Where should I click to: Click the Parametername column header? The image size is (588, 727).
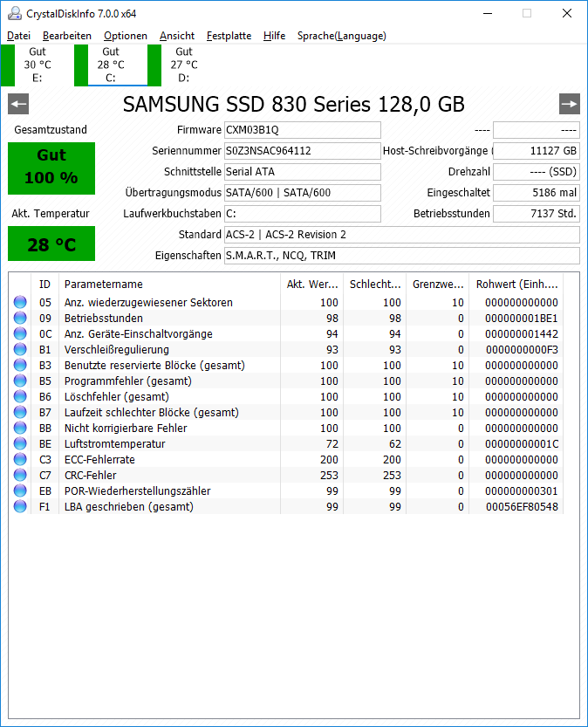click(169, 285)
